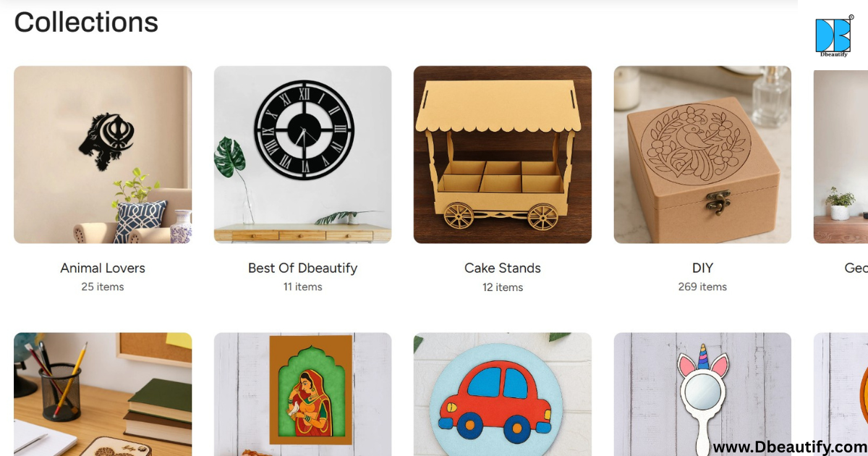868x456 pixels.
Task: Click the partially visible Geo collection image
Action: 841,156
